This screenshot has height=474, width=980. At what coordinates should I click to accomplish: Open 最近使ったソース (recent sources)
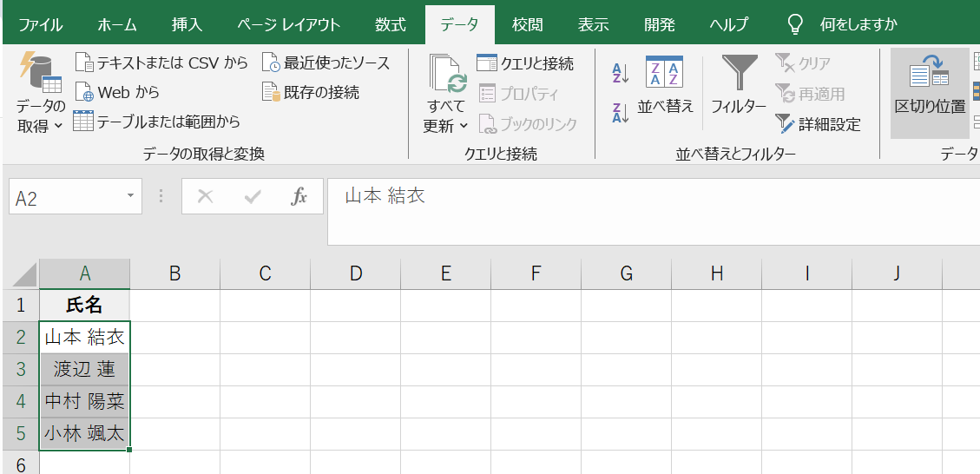tap(326, 63)
